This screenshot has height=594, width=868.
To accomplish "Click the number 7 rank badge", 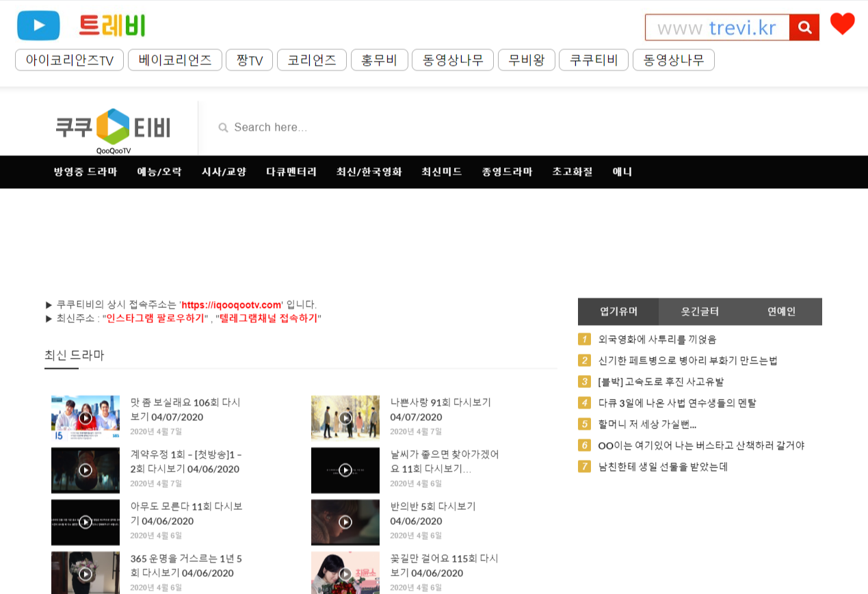I will click(584, 467).
